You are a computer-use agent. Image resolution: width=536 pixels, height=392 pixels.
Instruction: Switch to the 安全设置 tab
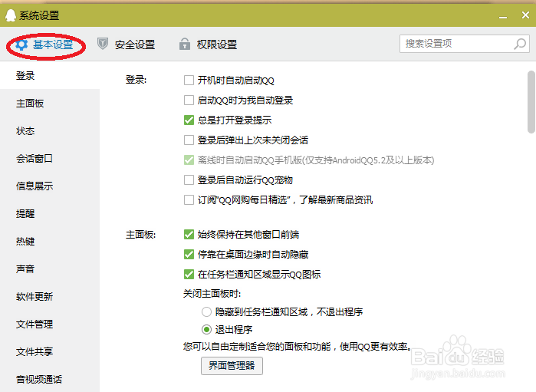126,44
